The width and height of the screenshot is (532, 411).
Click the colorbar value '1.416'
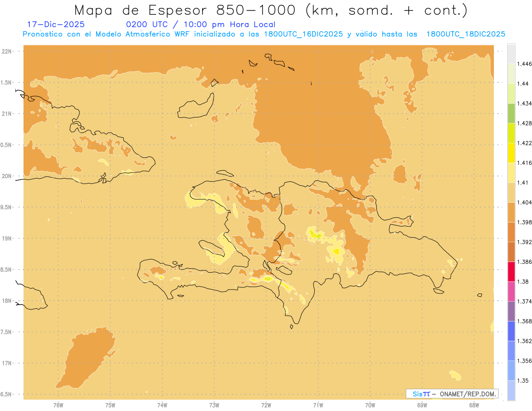(x=524, y=163)
